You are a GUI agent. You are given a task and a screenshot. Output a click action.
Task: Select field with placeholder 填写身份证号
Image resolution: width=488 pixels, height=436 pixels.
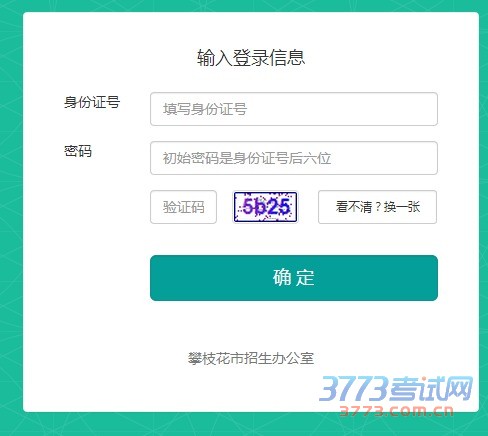(294, 109)
